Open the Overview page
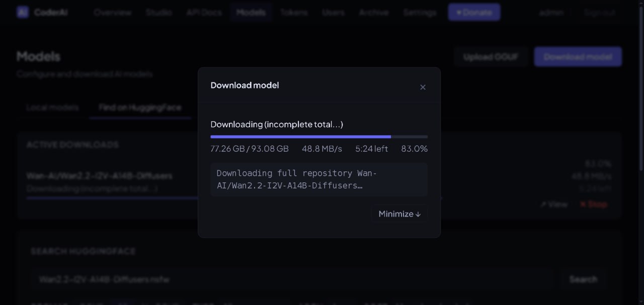The height and width of the screenshot is (305, 644). [112, 12]
